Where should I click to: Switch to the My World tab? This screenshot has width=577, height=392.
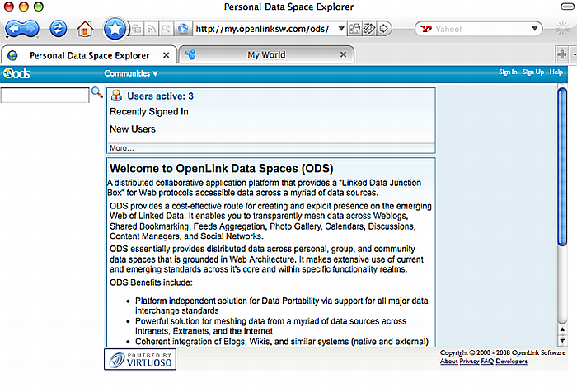[x=266, y=55]
